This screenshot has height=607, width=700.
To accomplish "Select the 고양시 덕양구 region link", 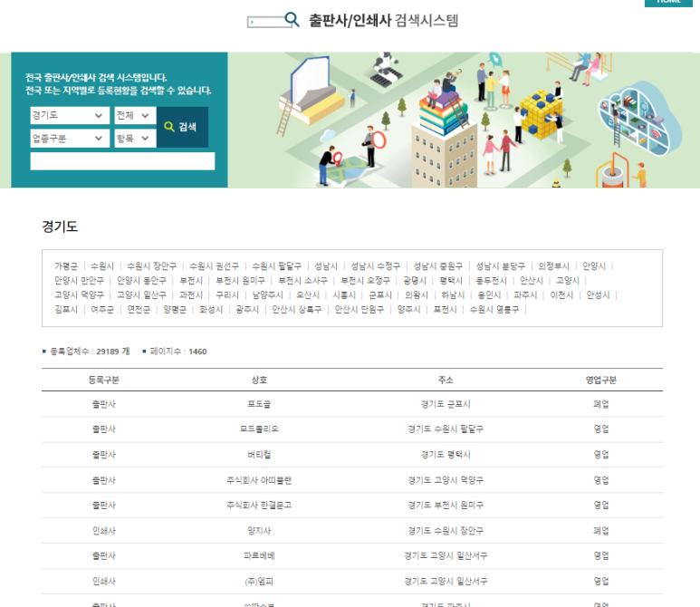I will click(79, 294).
